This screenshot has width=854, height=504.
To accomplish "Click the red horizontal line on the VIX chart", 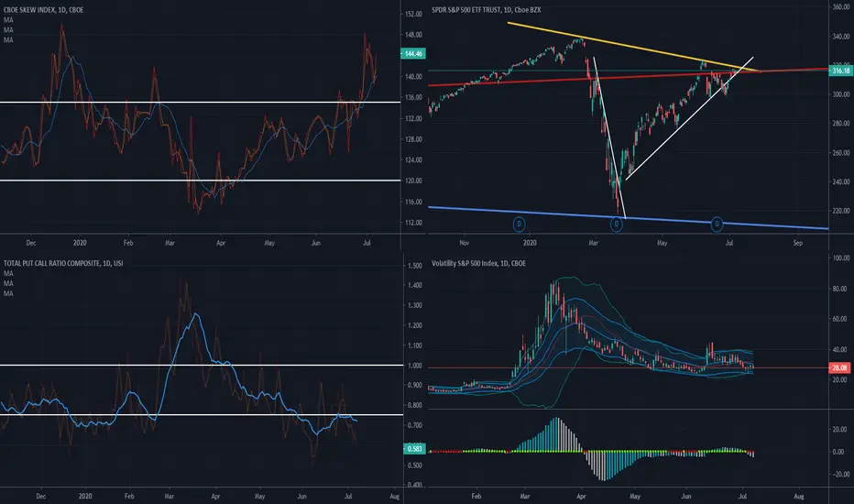I will click(x=627, y=367).
